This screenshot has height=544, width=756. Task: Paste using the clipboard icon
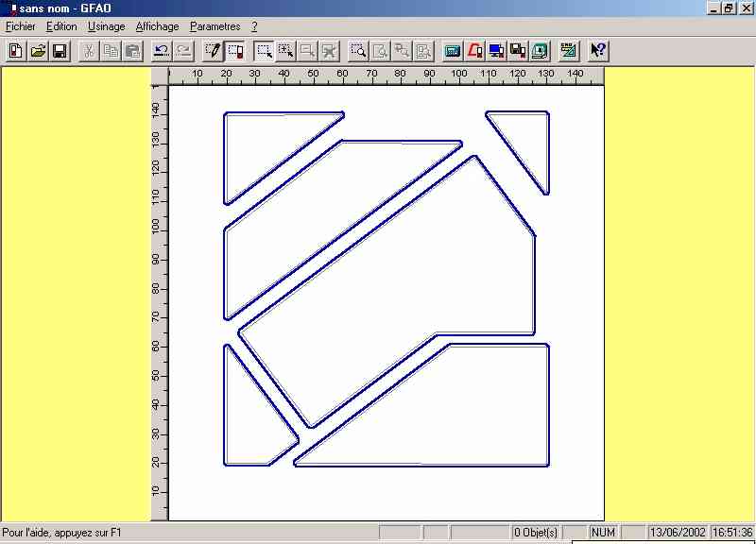coord(132,51)
